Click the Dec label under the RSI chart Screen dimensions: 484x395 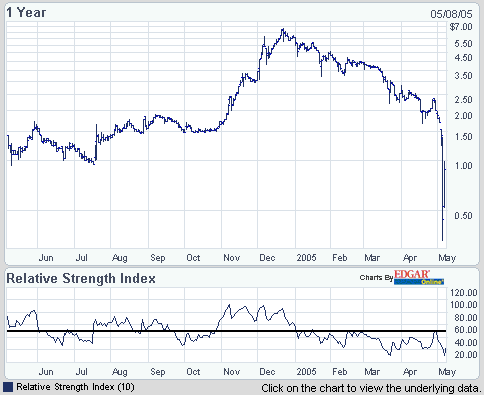coord(267,372)
